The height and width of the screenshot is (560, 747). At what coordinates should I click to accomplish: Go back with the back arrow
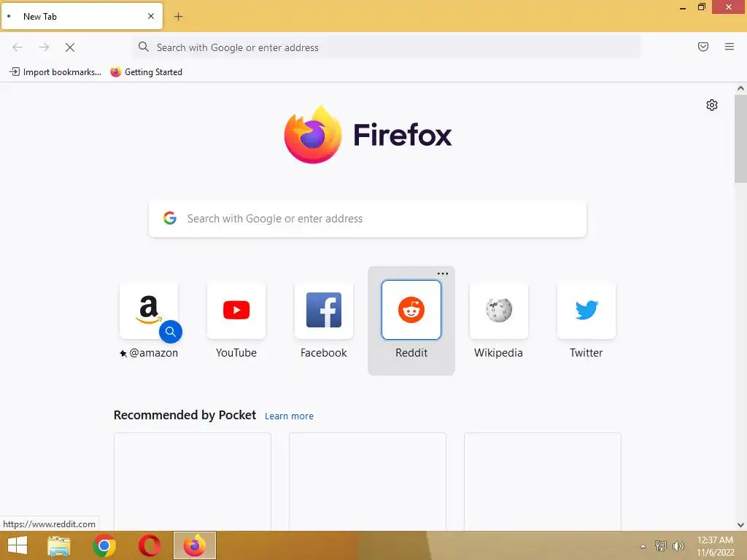pos(18,47)
